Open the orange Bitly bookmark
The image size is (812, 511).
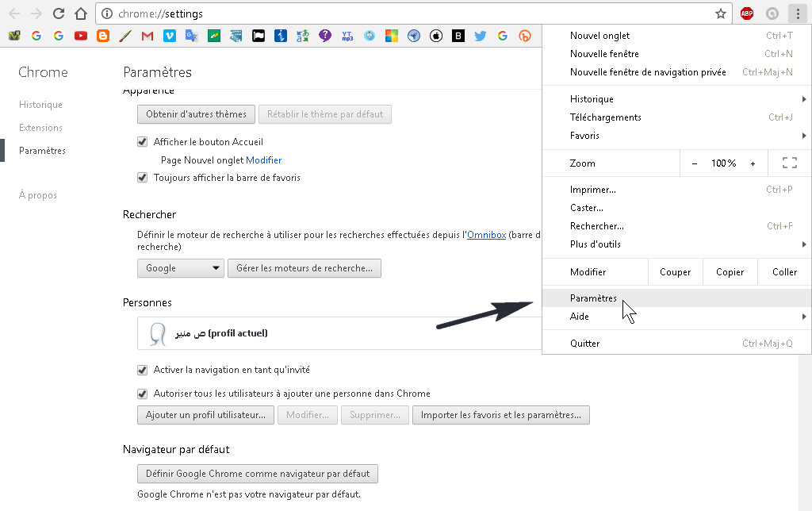525,36
